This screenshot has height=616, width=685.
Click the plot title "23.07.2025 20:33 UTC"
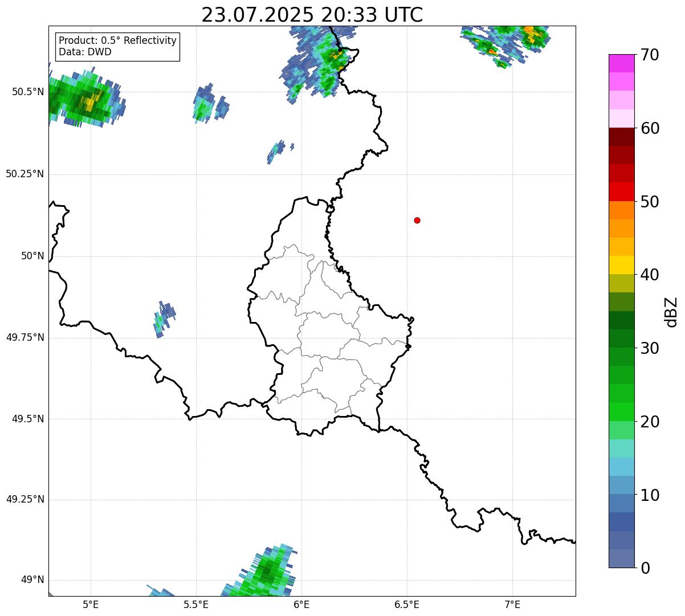tap(312, 15)
